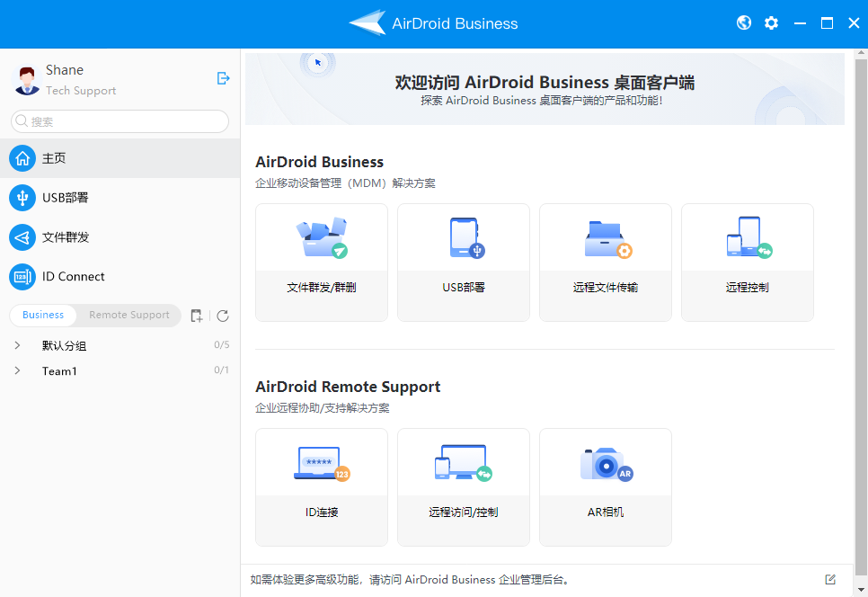868x597 pixels.
Task: Click the 文件群发/群删 card label
Action: (x=322, y=288)
